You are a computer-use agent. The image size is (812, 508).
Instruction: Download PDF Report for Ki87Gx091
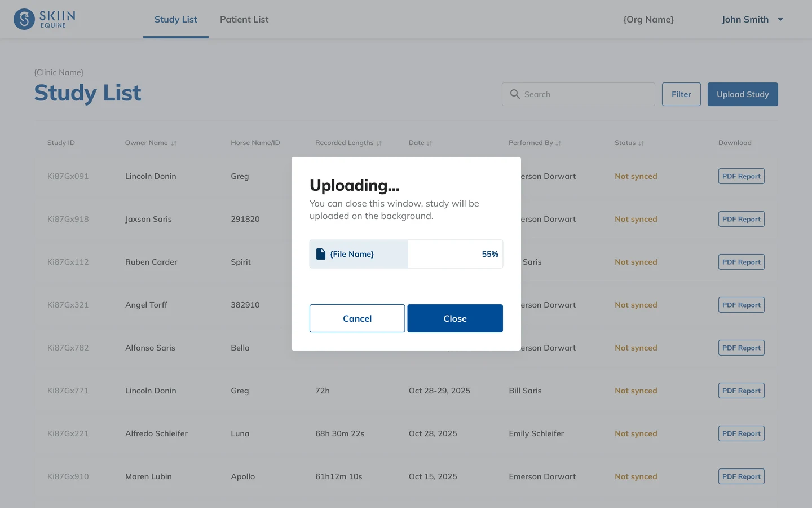(741, 176)
